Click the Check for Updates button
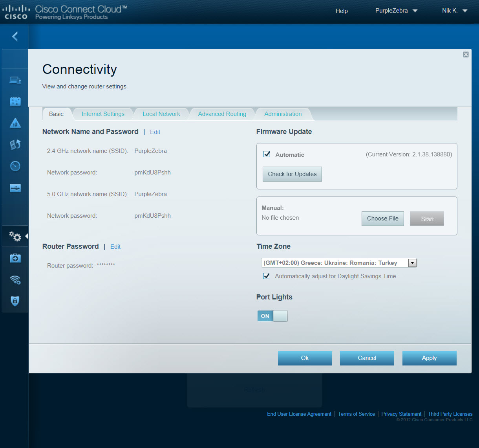Viewport: 479px width, 448px height. tap(292, 174)
